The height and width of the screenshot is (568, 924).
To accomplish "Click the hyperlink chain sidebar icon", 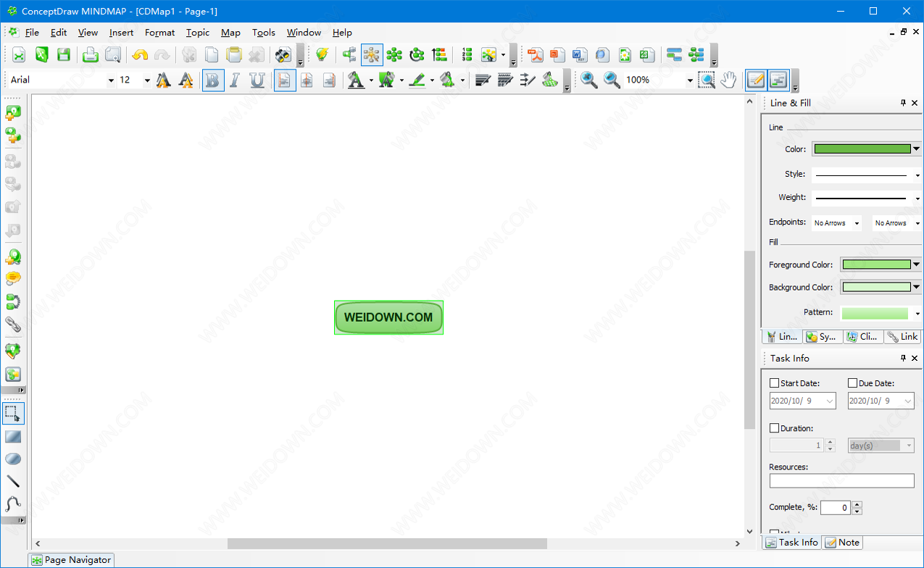I will tap(13, 324).
